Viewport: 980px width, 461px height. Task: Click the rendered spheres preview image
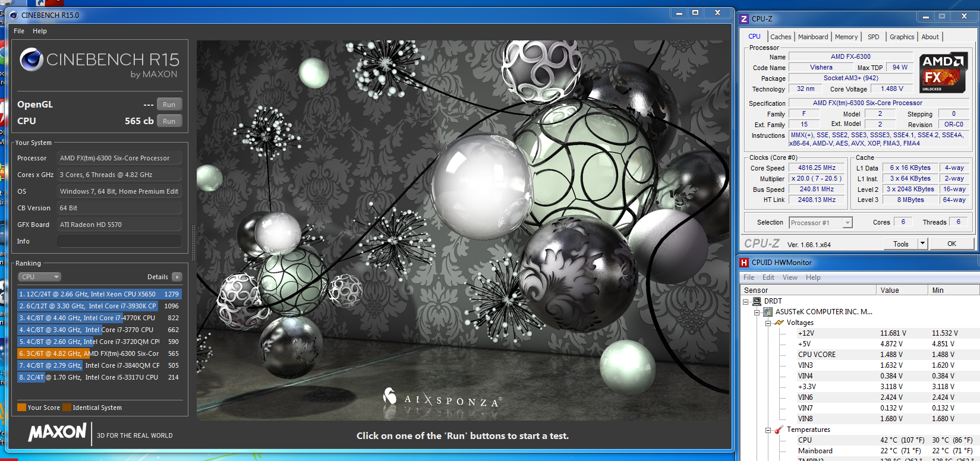coord(463,230)
